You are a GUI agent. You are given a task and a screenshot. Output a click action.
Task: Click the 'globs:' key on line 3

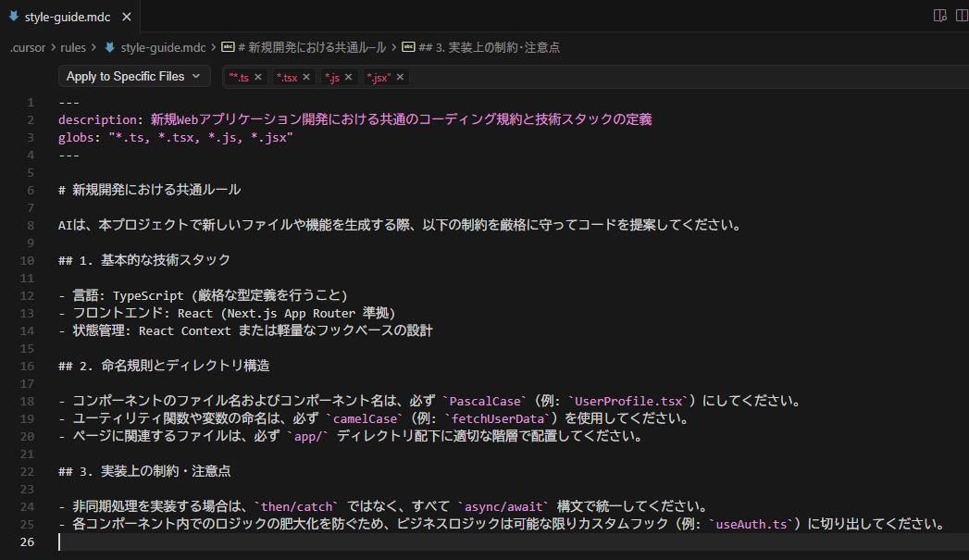coord(80,137)
